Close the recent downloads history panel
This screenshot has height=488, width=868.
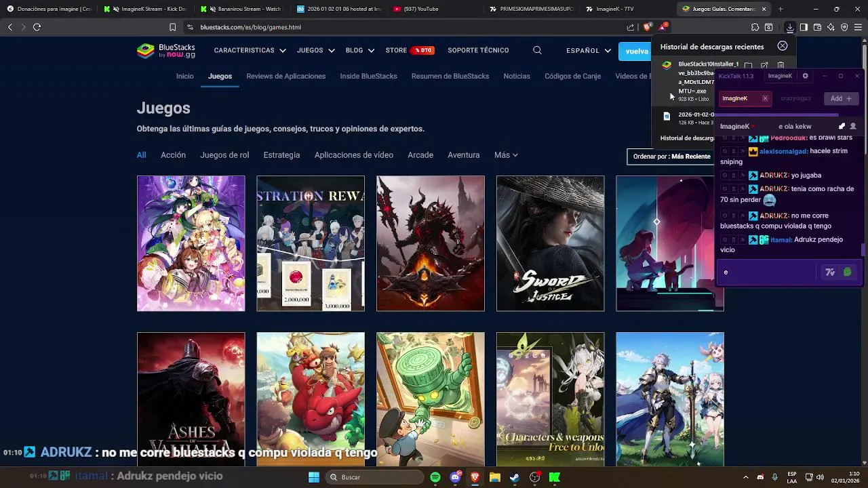click(x=783, y=46)
